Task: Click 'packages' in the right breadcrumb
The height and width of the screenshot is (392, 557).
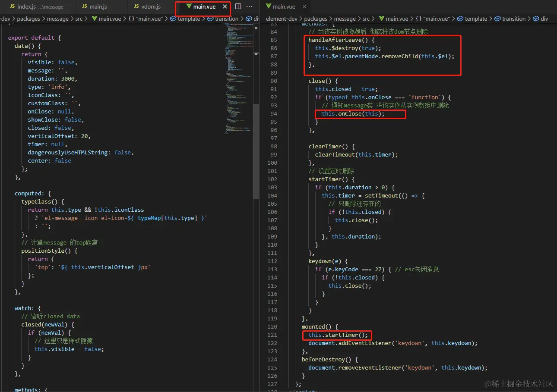Action: pos(316,19)
